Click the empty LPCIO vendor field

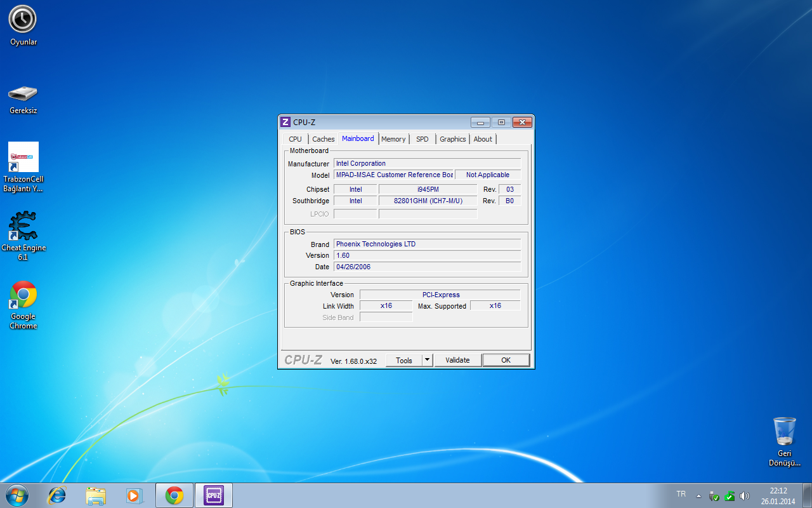pyautogui.click(x=355, y=214)
